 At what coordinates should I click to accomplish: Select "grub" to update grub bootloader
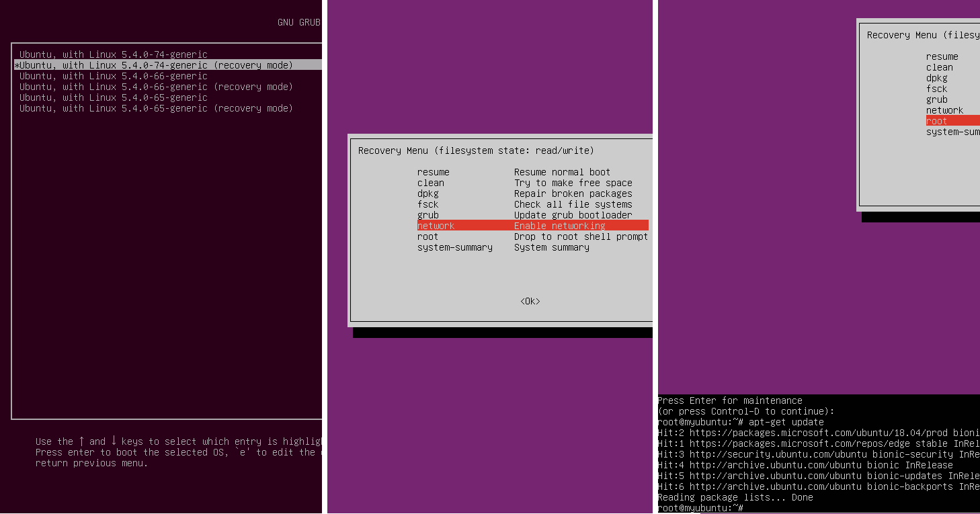[x=428, y=215]
